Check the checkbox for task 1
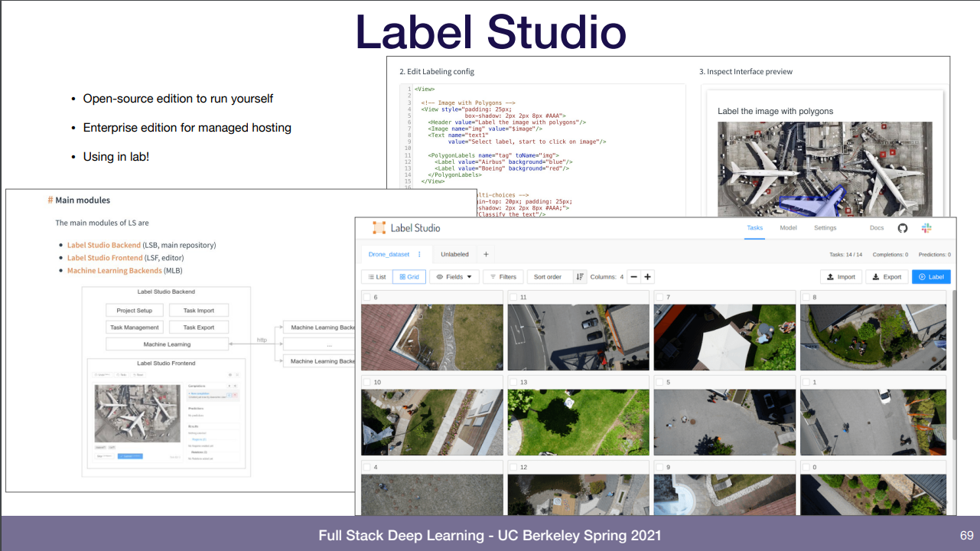The image size is (980, 551). (x=805, y=382)
